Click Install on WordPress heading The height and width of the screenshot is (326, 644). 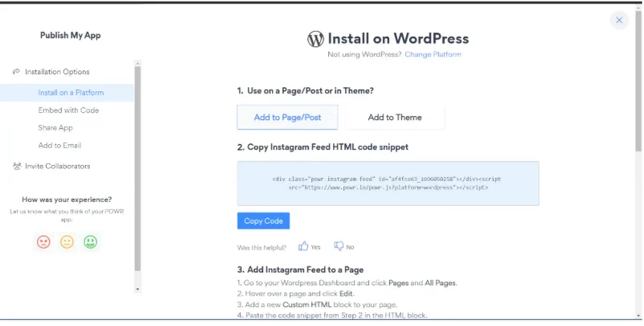point(398,39)
